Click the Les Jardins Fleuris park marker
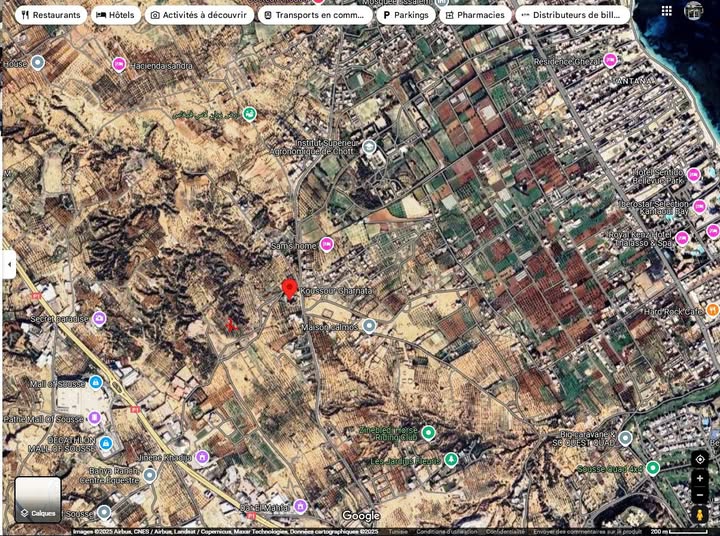This screenshot has height=536, width=720. coord(451,460)
